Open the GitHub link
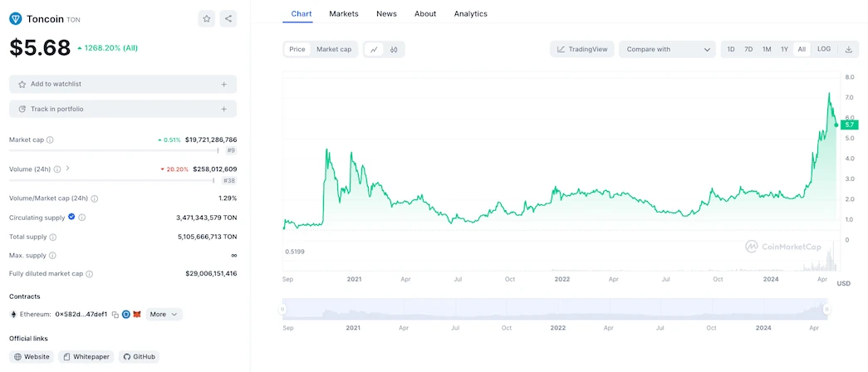 coord(139,357)
